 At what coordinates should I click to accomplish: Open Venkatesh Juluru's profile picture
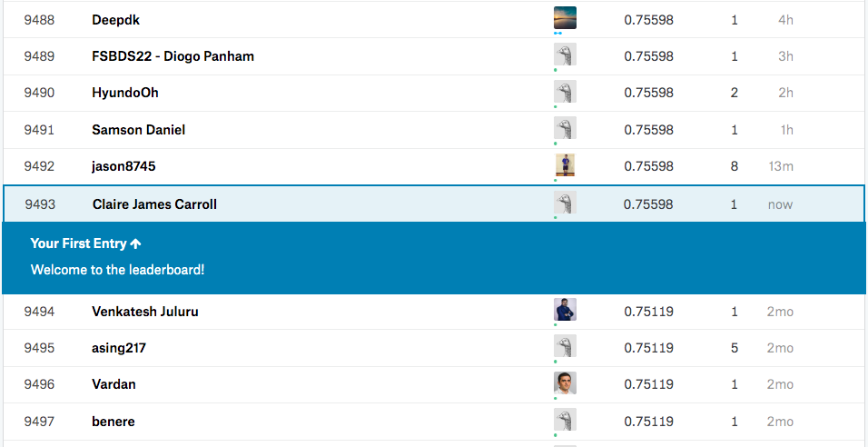pos(565,310)
